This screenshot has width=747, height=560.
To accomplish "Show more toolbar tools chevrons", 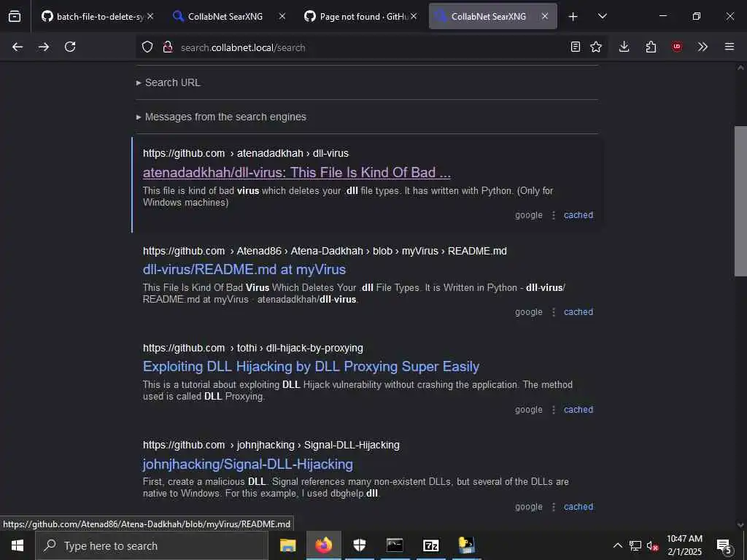I will point(703,47).
